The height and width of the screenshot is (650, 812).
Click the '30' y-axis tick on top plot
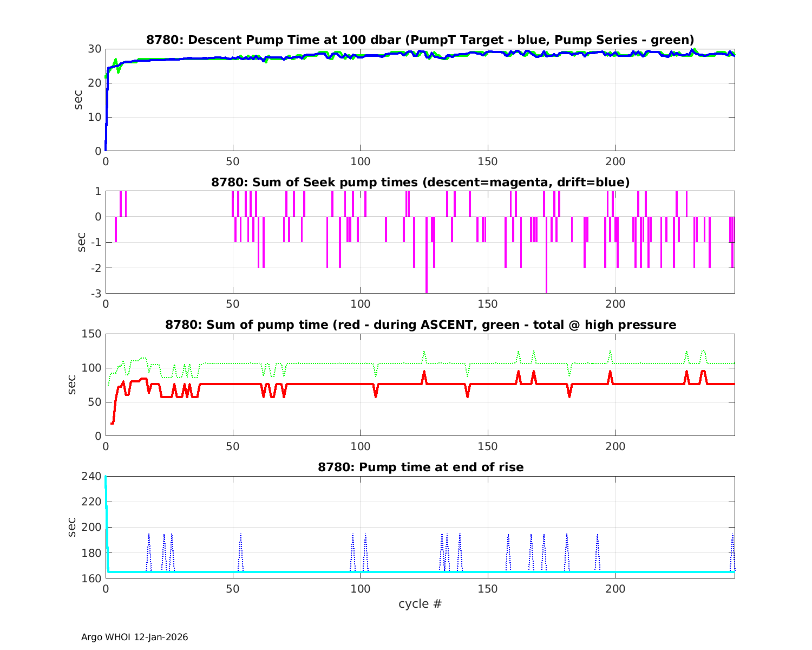coord(95,49)
